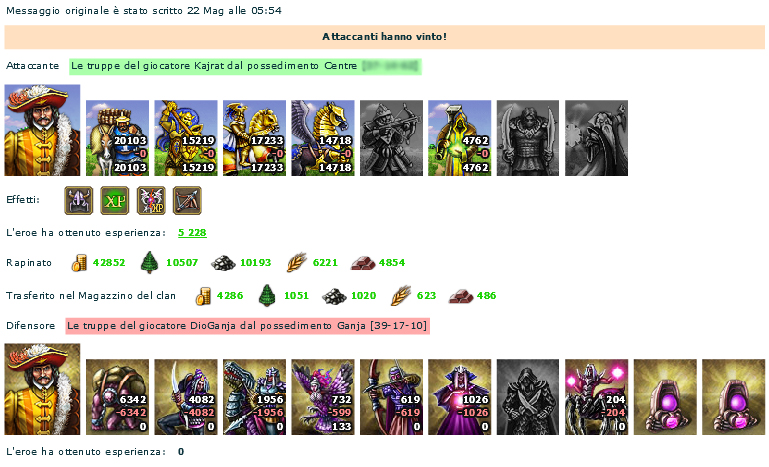
Task: Click the helmet effect icon
Action: point(78,200)
